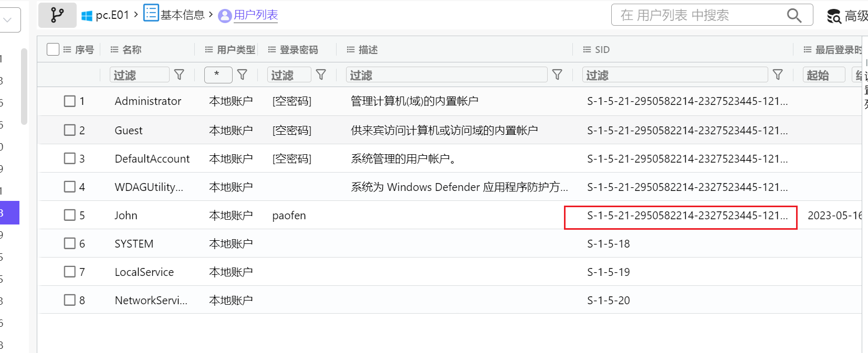Select the checkbox for John row
This screenshot has width=868, height=353.
pos(70,215)
